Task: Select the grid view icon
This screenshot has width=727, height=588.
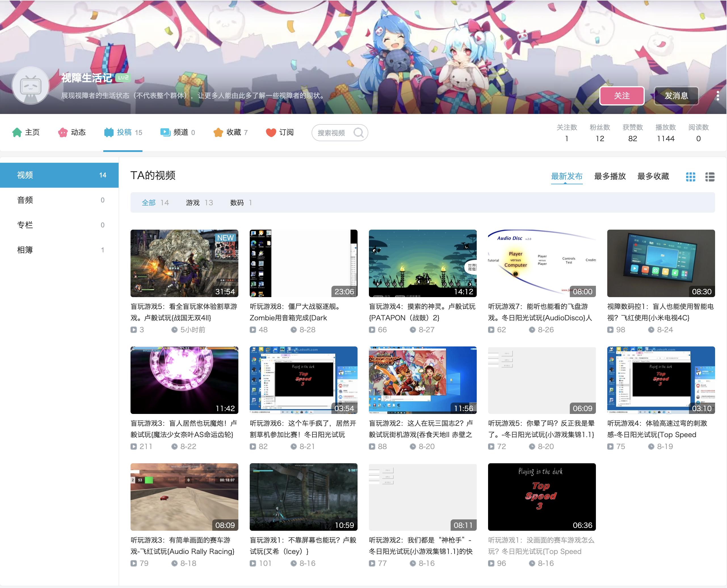Action: pyautogui.click(x=690, y=177)
